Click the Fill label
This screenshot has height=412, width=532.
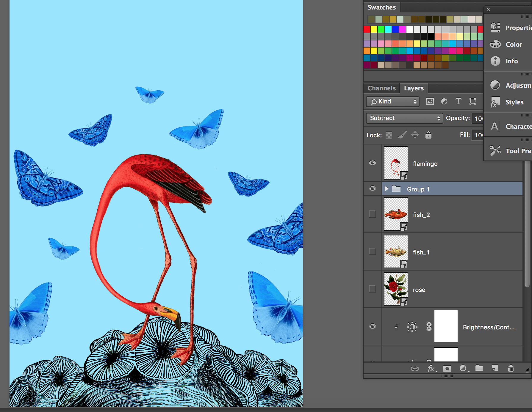465,135
